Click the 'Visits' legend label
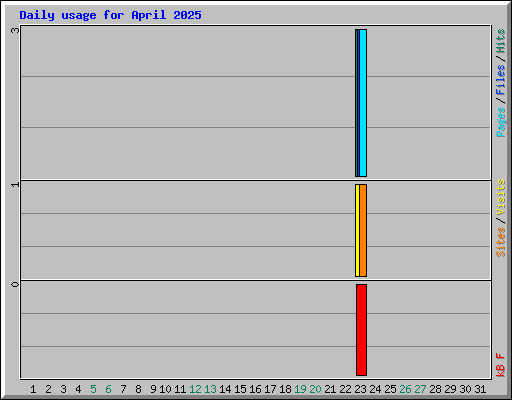The height and width of the screenshot is (400, 512). coord(501,197)
